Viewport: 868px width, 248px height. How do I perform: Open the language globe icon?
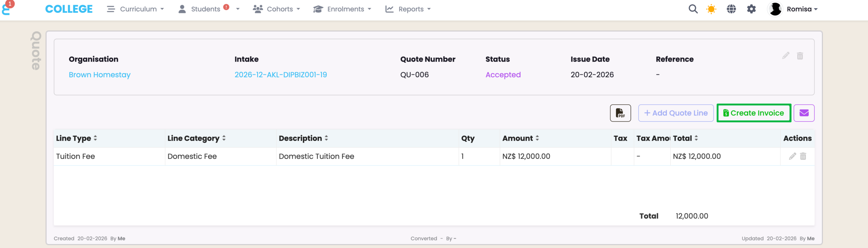tap(731, 9)
